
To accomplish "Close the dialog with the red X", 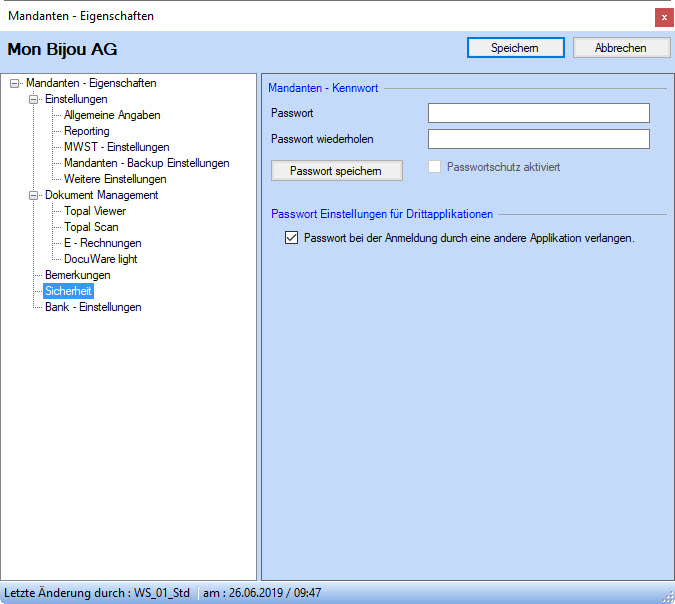I will (x=663, y=17).
